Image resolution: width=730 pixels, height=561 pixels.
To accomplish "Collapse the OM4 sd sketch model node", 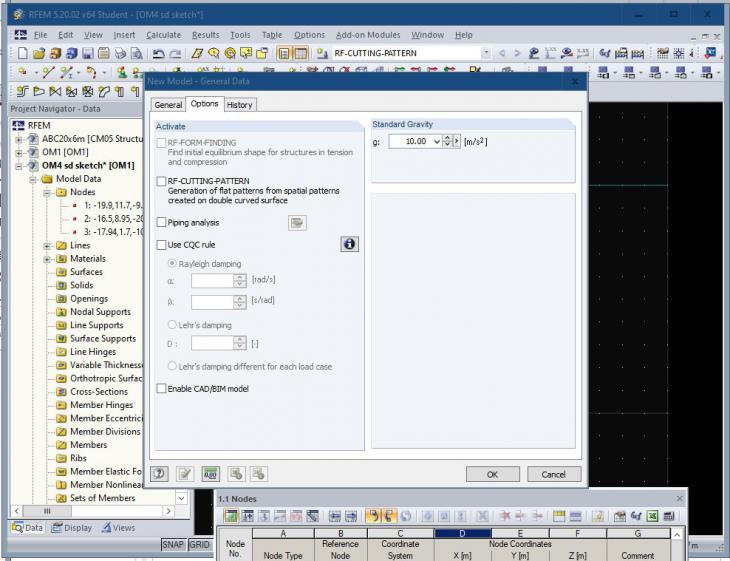I will [x=19, y=166].
